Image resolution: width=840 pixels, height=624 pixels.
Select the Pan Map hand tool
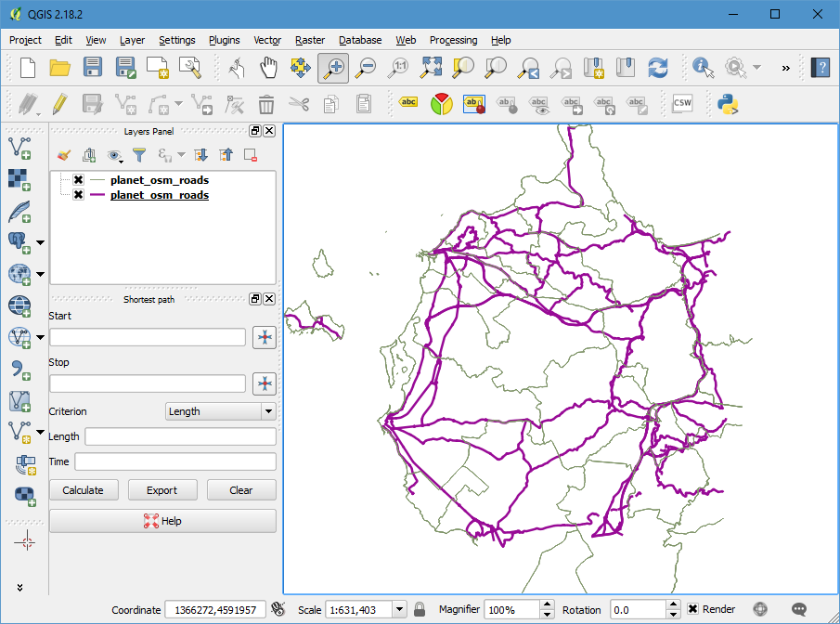(x=268, y=68)
